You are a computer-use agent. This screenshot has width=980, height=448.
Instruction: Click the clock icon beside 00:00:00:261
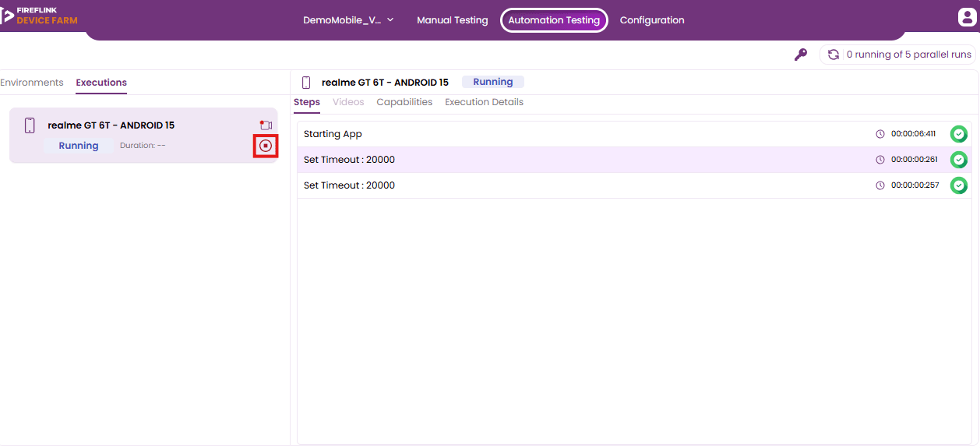[880, 160]
